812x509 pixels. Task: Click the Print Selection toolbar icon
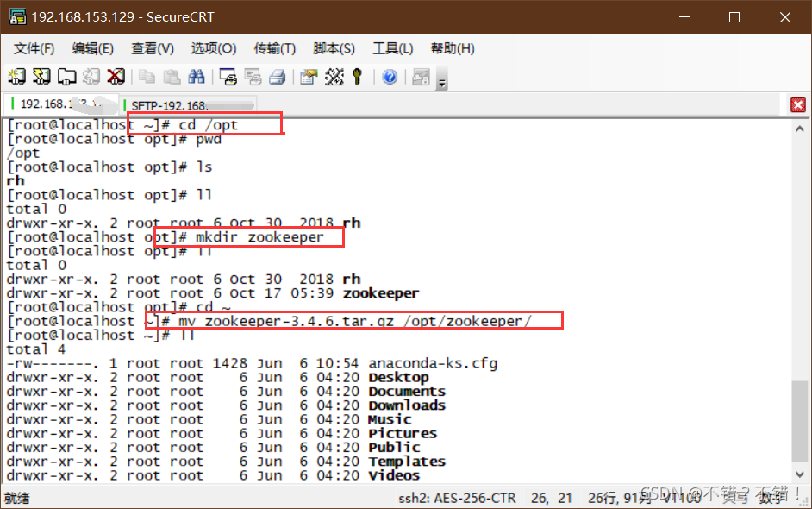pos(253,77)
